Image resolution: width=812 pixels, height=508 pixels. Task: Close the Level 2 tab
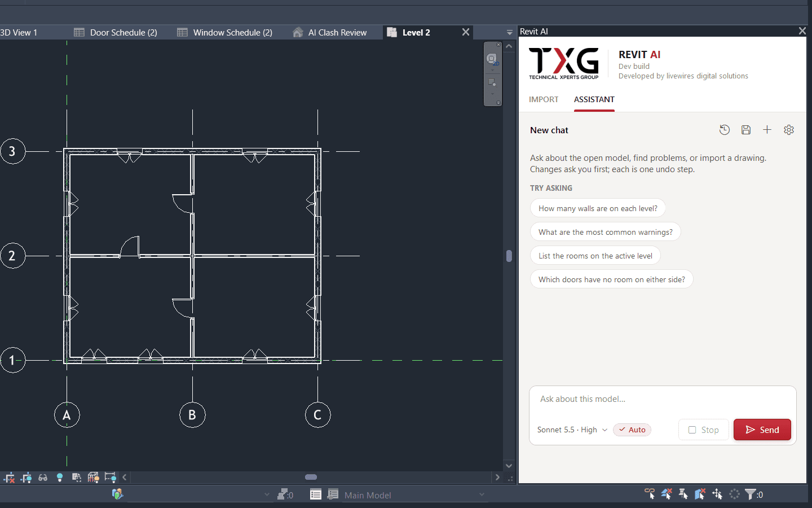click(466, 32)
